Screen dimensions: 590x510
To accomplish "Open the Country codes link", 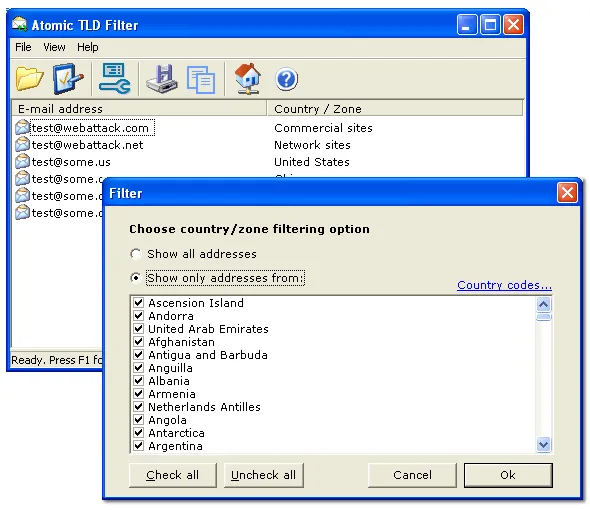I will [x=504, y=285].
